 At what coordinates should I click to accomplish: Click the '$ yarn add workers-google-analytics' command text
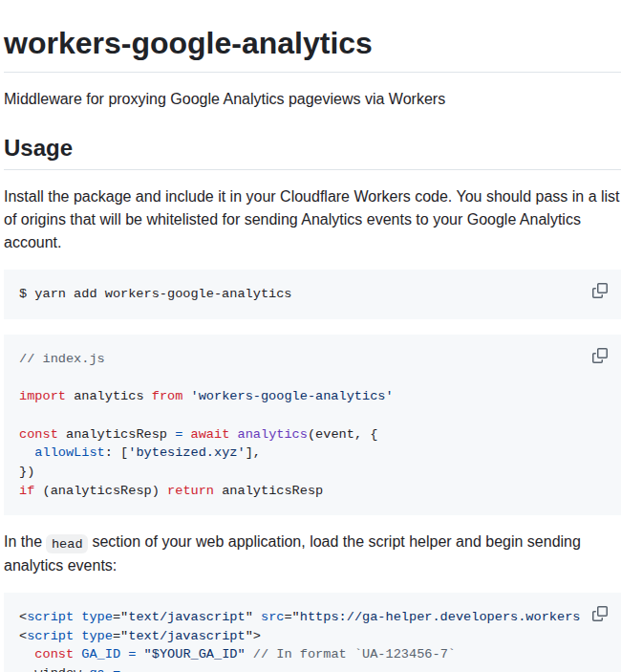pos(155,293)
